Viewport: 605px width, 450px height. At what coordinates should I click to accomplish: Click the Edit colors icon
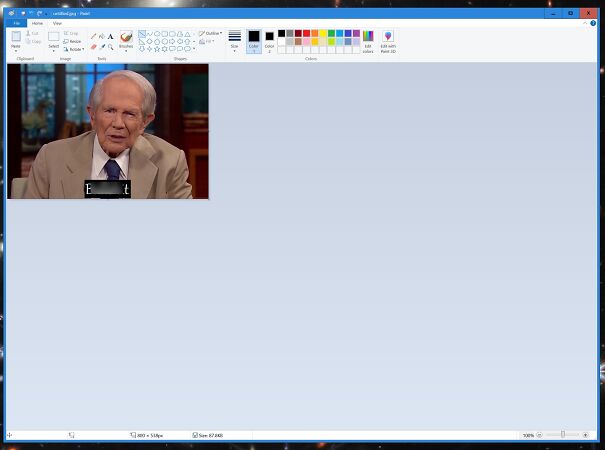coord(368,37)
